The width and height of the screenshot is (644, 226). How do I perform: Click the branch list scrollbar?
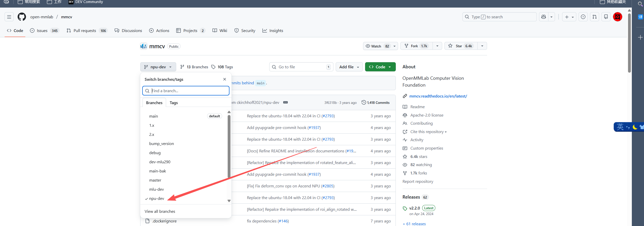229,146
